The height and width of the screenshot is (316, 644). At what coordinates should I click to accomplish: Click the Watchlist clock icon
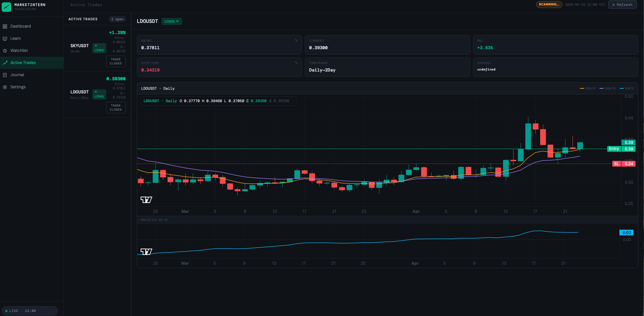5,51
